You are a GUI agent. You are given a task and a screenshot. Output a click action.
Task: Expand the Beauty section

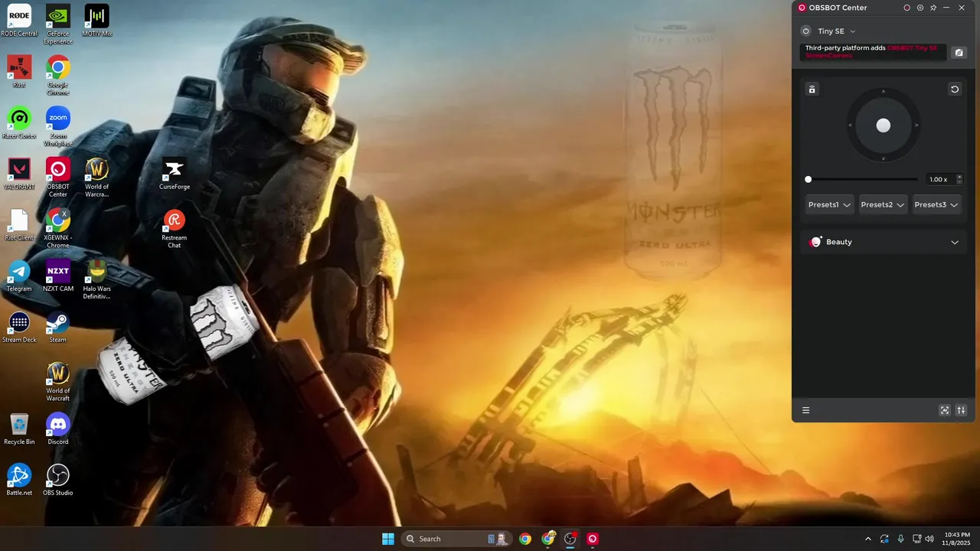pos(884,242)
